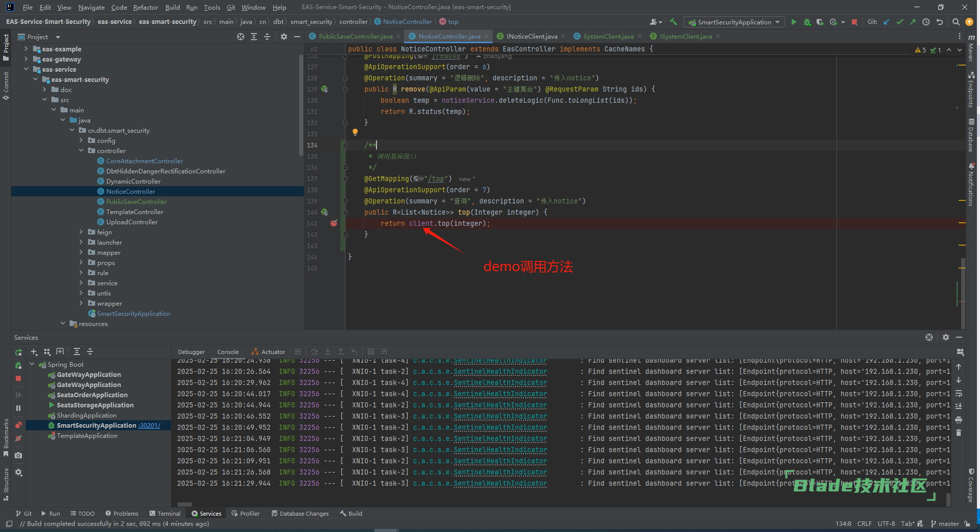
Task: Show Git history clock icon
Action: (x=926, y=22)
